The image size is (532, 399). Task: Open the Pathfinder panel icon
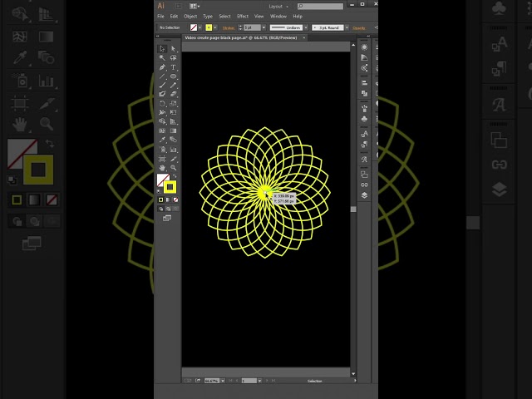click(x=364, y=93)
